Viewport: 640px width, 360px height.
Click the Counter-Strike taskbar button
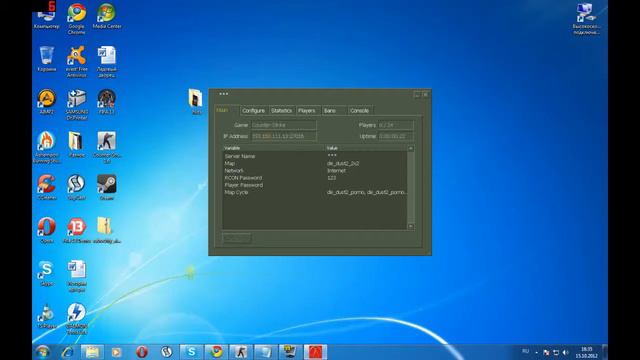click(241, 352)
